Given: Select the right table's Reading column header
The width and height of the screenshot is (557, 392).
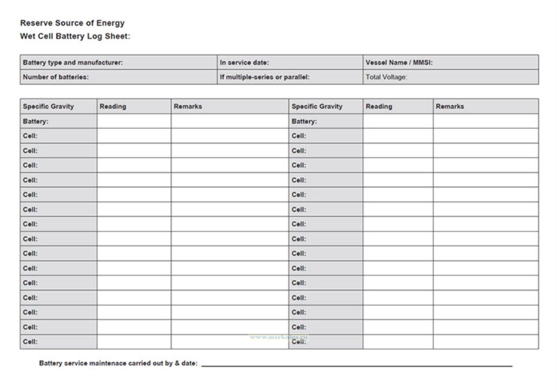Looking at the screenshot, I should coord(379,106).
